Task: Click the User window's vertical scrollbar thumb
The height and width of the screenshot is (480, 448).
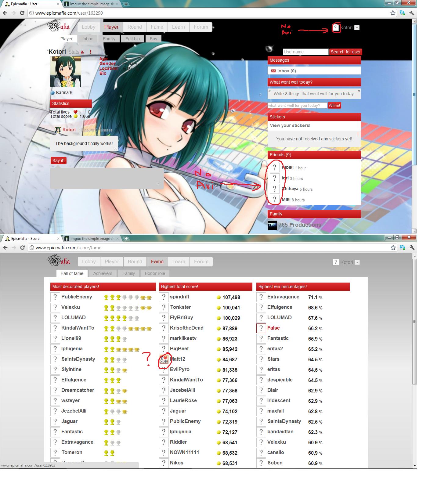Action: [414, 95]
